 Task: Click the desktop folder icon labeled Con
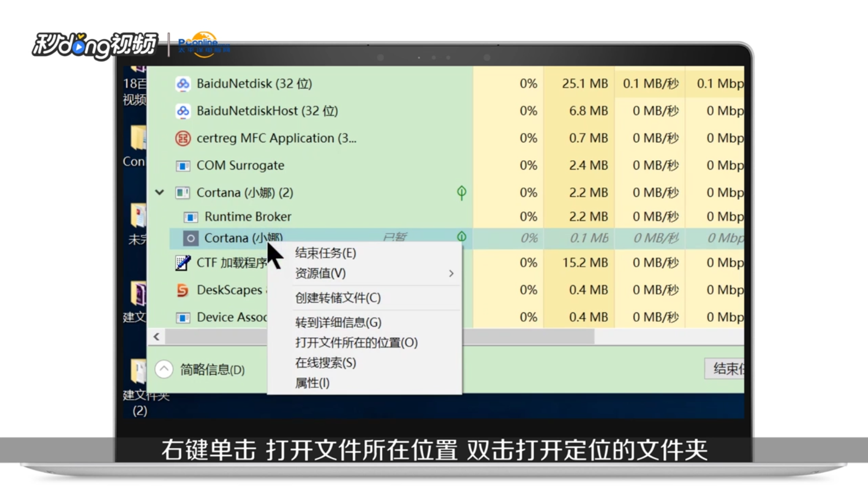tap(138, 138)
